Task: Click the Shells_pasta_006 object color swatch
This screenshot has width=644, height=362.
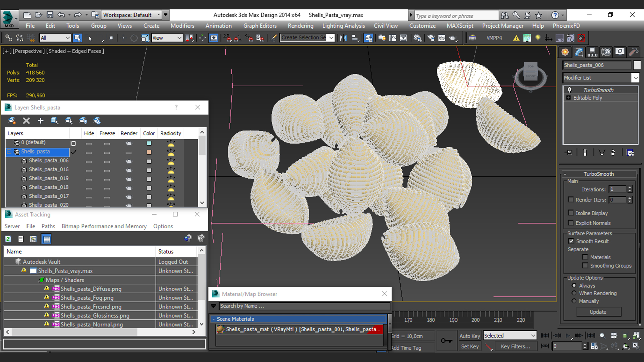Action: [637, 65]
